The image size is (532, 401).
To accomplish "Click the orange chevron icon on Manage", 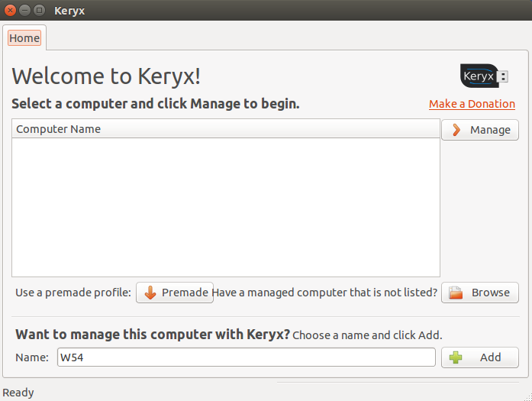I will (x=456, y=130).
